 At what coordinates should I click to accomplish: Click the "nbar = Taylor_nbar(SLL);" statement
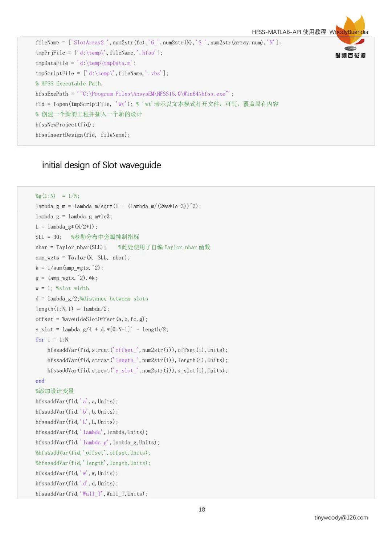point(71,247)
